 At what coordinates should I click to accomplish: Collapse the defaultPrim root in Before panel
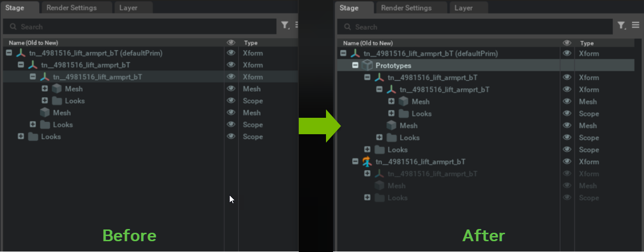(x=9, y=53)
